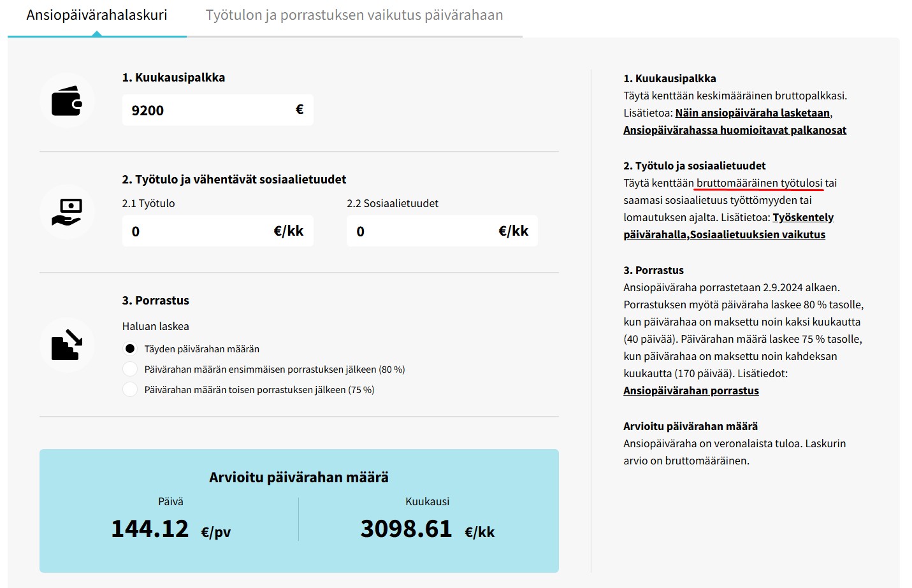The image size is (912, 588).
Task: Focus the Kuukausipalkka field showing 9200
Action: (x=217, y=110)
